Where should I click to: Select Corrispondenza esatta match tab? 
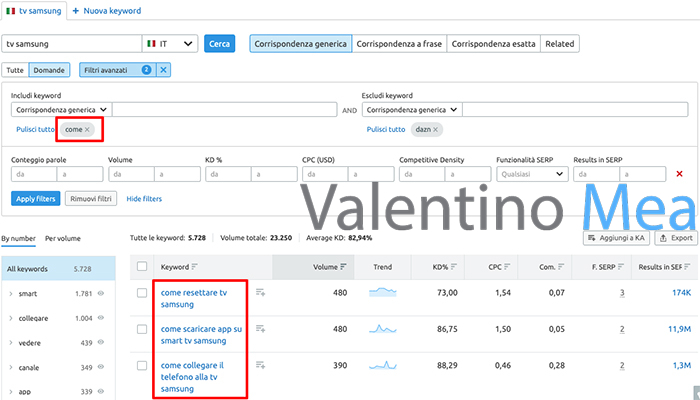point(493,44)
